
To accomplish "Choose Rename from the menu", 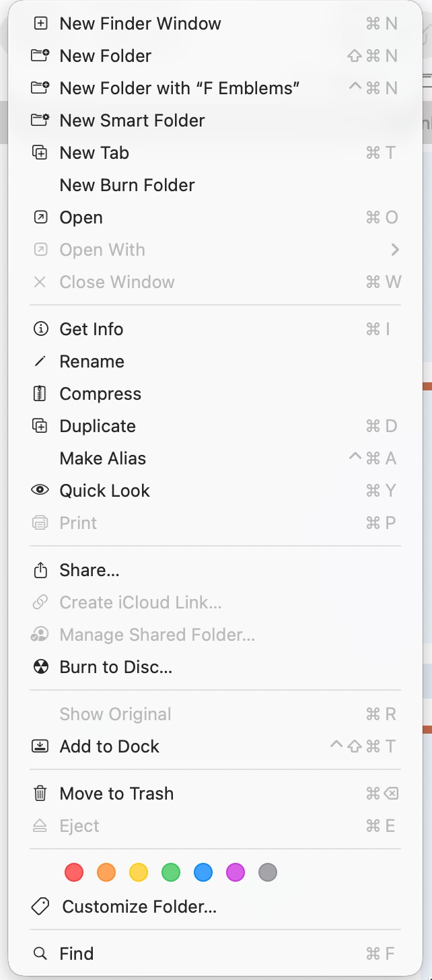I will point(92,361).
